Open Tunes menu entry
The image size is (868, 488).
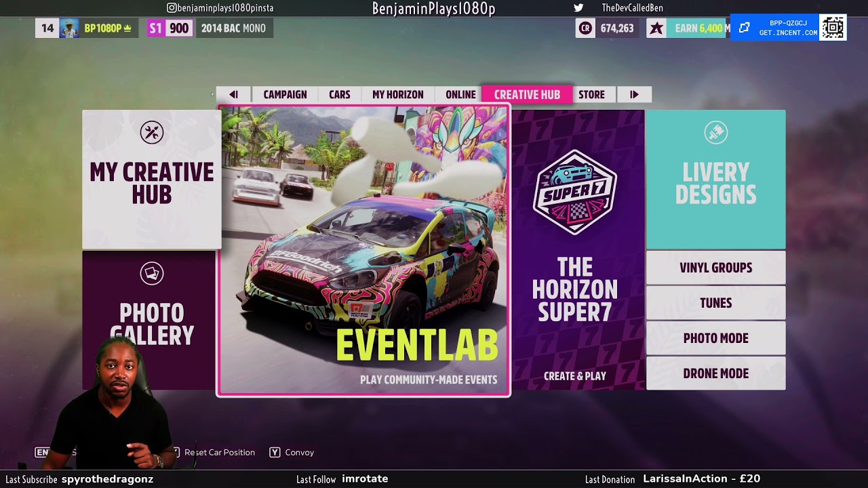715,303
